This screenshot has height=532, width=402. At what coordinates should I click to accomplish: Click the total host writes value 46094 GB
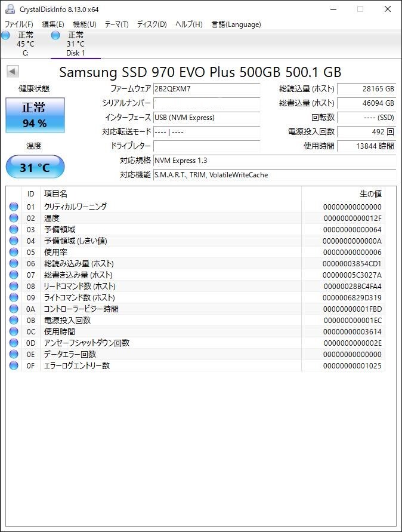coord(366,103)
